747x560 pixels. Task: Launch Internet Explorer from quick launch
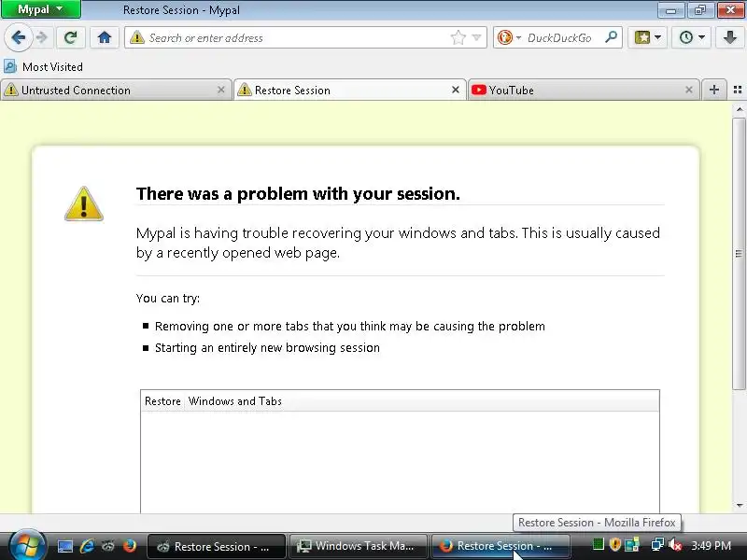click(87, 546)
